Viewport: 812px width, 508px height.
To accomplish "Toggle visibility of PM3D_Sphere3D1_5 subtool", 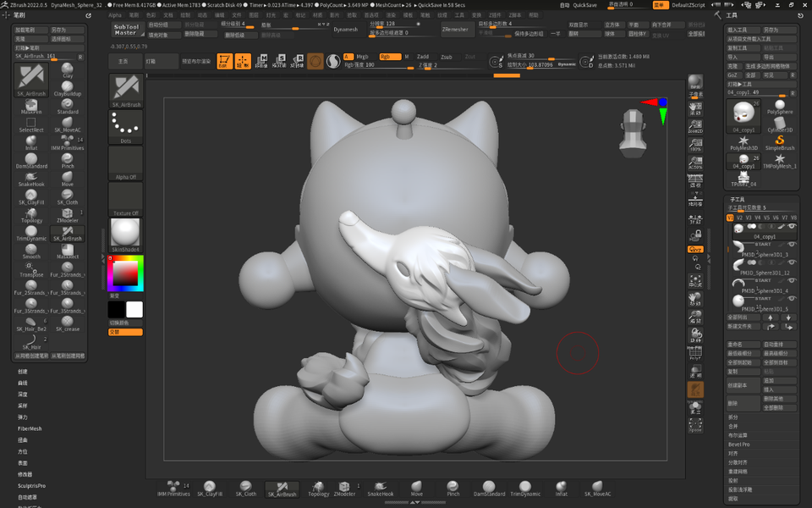I will [x=792, y=299].
